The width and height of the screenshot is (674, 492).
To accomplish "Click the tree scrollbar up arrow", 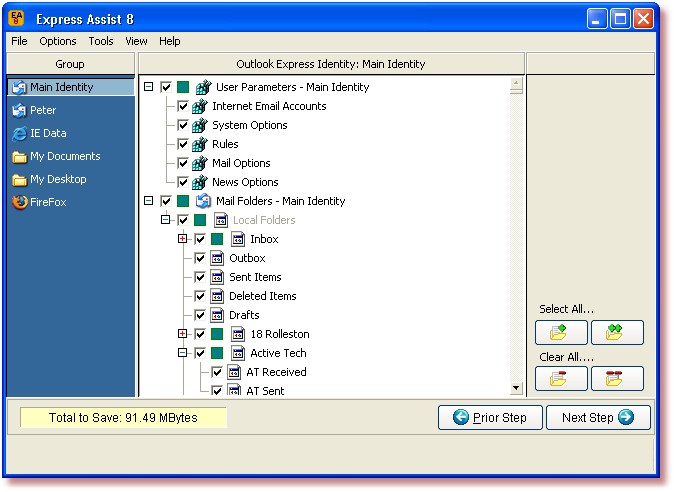I will tap(516, 83).
